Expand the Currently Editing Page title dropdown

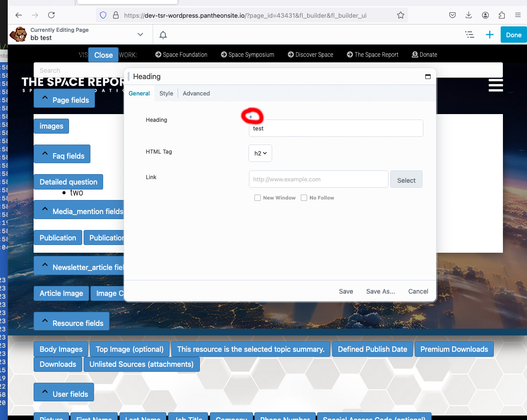click(x=140, y=35)
